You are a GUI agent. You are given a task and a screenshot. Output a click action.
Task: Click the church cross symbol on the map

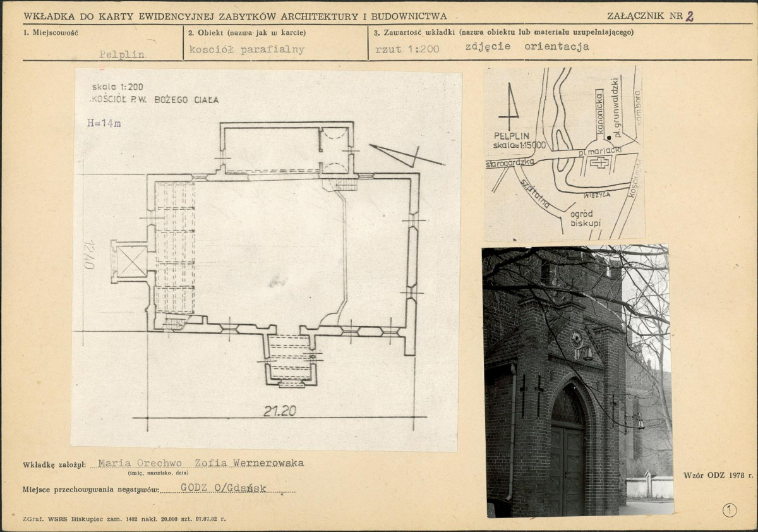click(x=599, y=162)
